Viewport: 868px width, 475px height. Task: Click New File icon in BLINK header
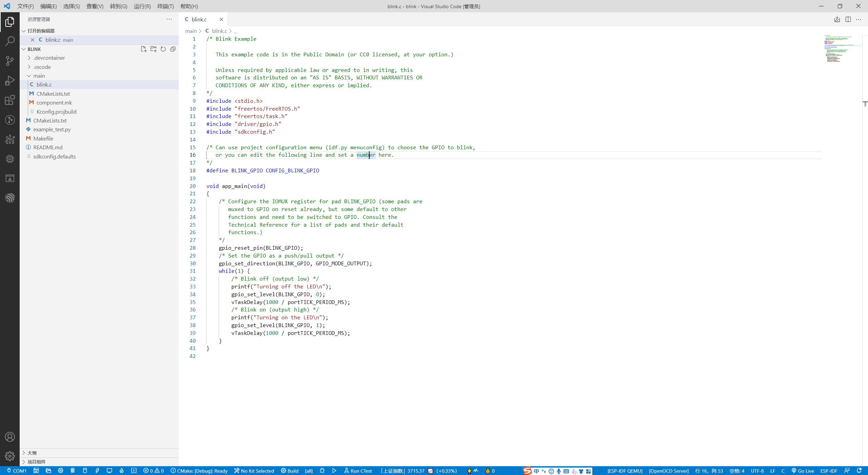(x=143, y=49)
